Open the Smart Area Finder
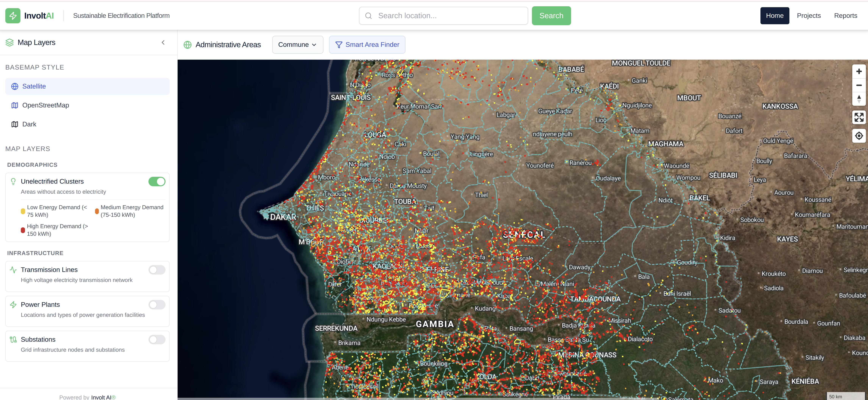 pos(367,45)
